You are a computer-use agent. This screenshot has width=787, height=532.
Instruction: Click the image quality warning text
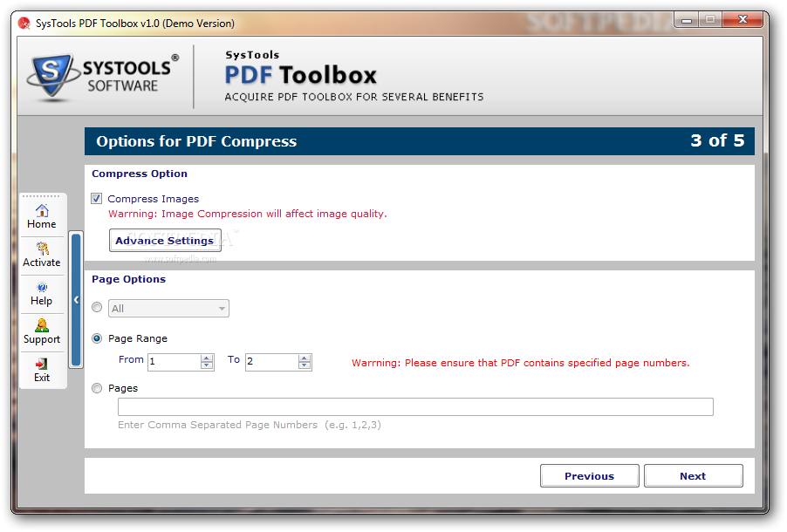point(248,214)
